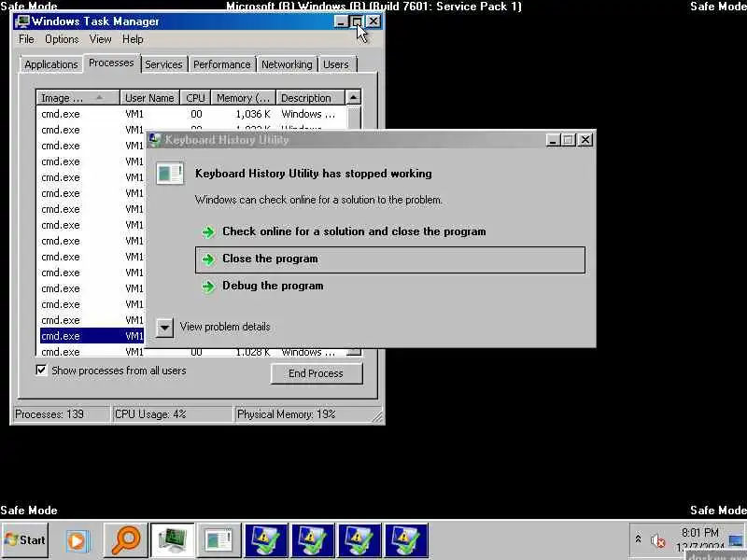Switch to the Networking tab
The image size is (747, 560).
point(287,64)
